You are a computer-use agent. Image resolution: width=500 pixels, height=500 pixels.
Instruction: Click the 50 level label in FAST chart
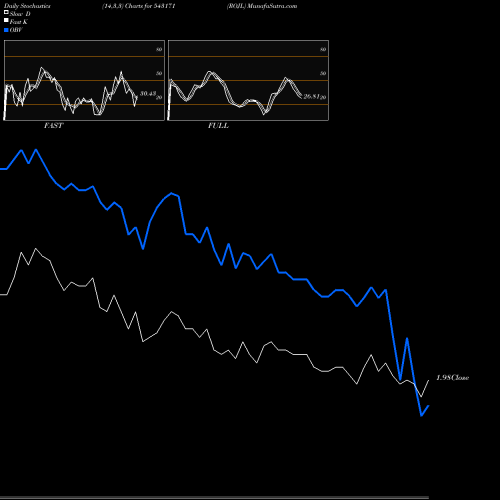159,73
